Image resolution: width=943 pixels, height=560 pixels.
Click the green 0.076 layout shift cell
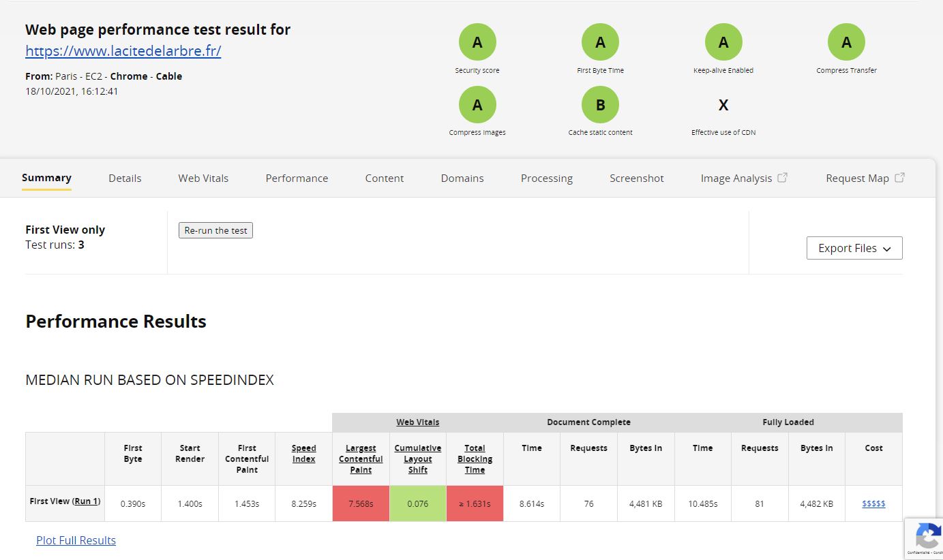(418, 503)
